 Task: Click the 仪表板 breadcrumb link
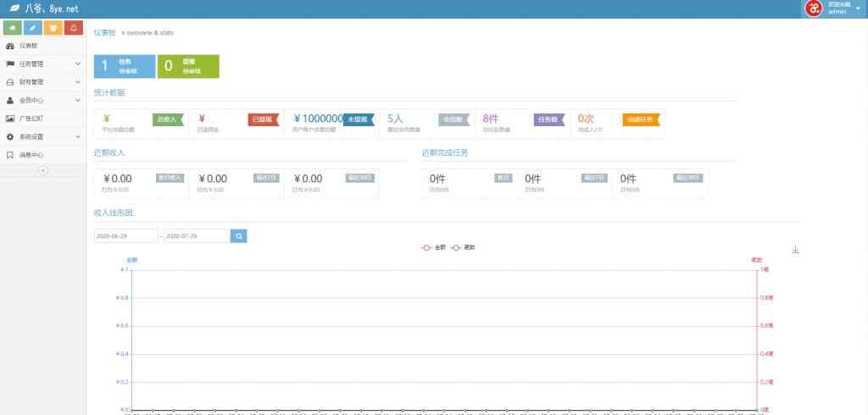[104, 33]
